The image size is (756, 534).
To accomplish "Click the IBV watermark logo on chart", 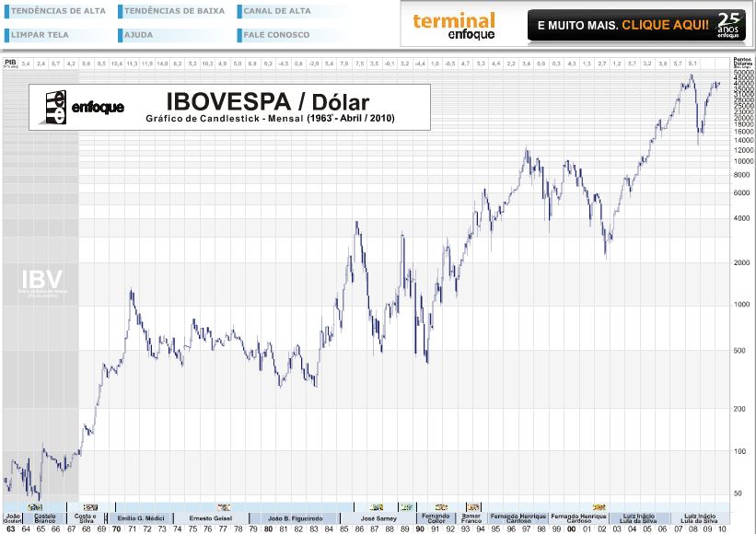I will [x=41, y=281].
